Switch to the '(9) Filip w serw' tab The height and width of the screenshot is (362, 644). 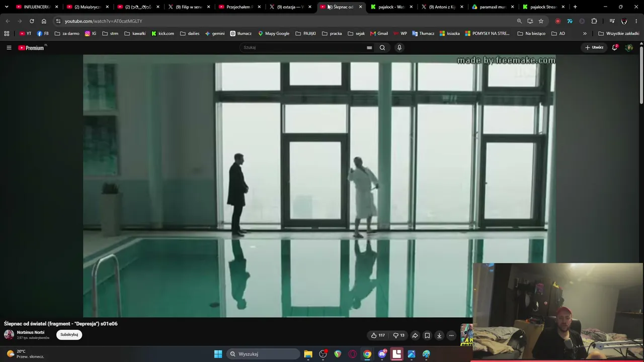(x=189, y=7)
